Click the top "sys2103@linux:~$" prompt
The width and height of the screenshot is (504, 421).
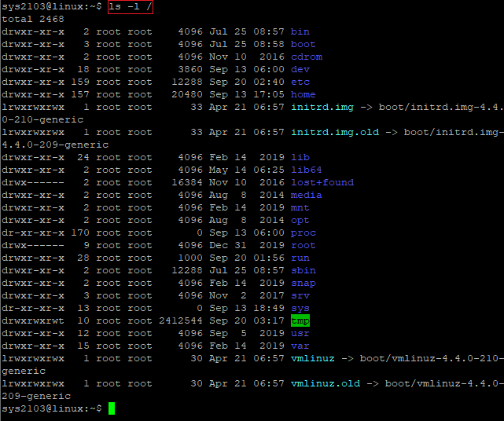click(51, 6)
